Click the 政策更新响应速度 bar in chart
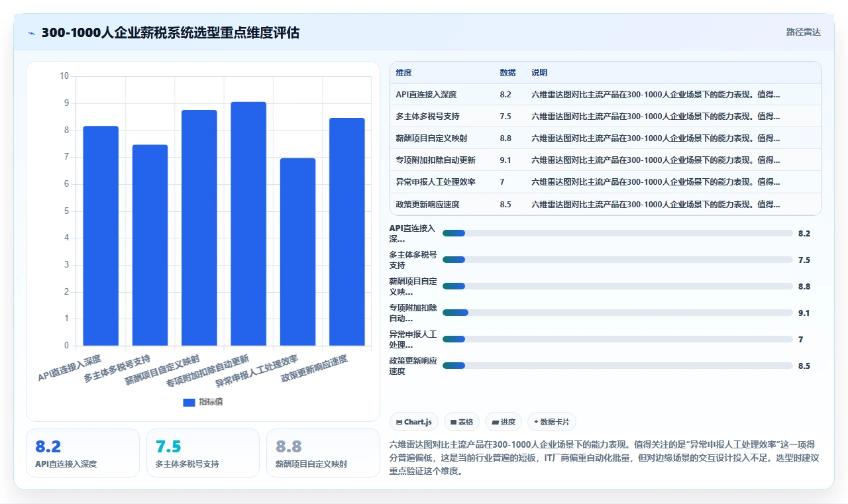 (347, 232)
